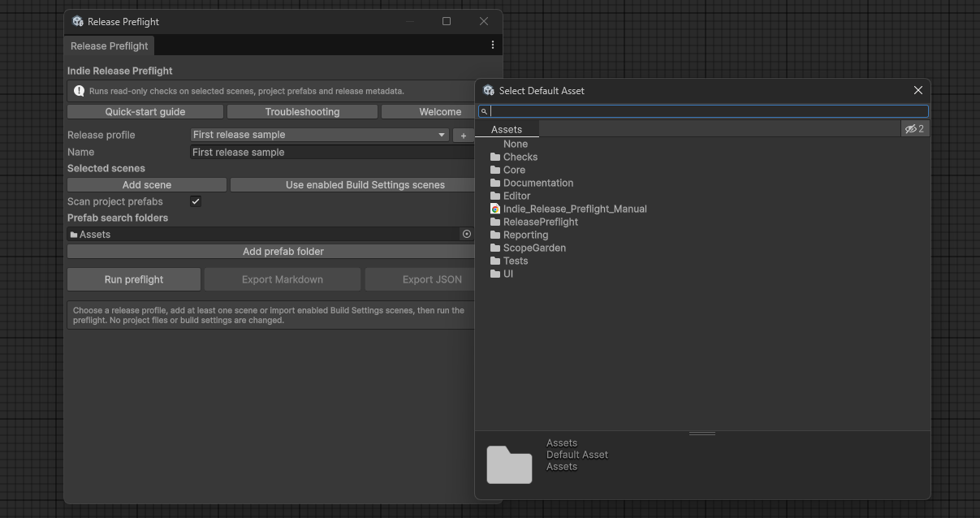Image resolution: width=980 pixels, height=518 pixels.
Task: Select the Reporting folder name
Action: tap(525, 235)
